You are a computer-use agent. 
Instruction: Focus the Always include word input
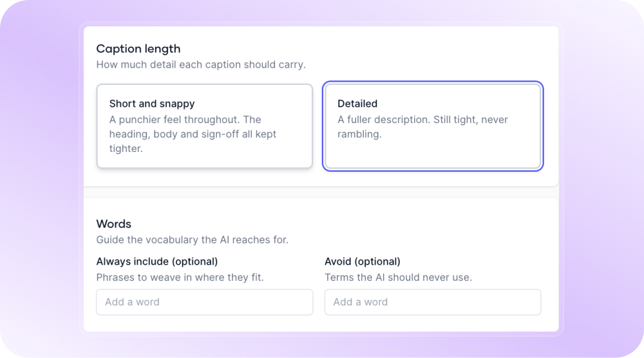point(205,302)
